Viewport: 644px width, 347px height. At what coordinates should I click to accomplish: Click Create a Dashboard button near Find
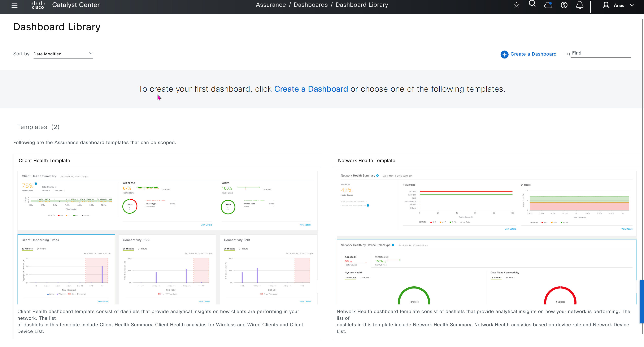tap(533, 54)
